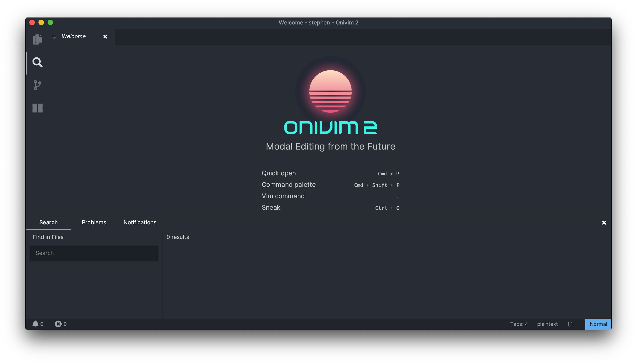Screen dimensions: 637x364
Task: Click the Tabs: 4 status item
Action: click(x=519, y=324)
